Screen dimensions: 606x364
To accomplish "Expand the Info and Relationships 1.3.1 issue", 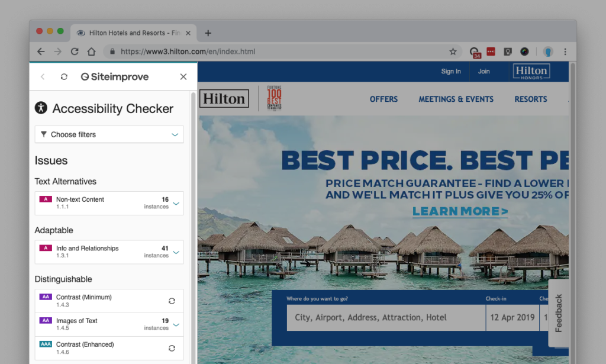I will pos(176,252).
